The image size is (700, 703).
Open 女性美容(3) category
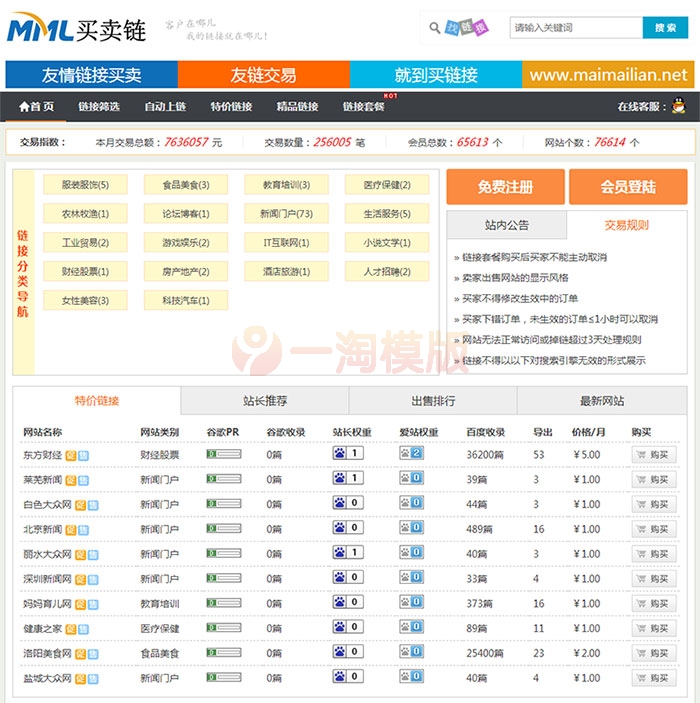pyautogui.click(x=85, y=300)
